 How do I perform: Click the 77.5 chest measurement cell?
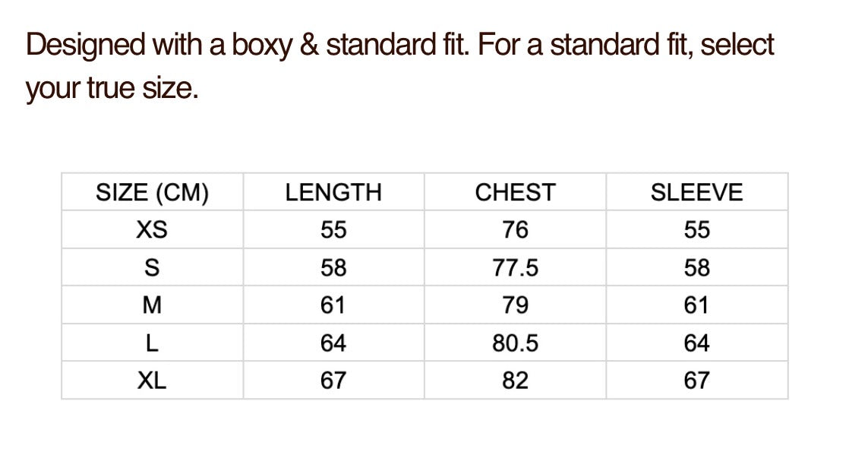(x=515, y=267)
